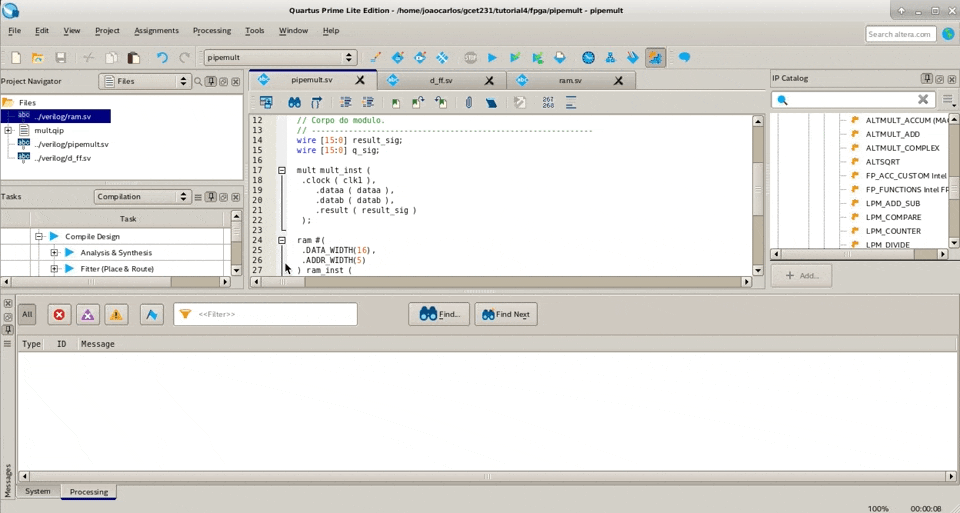Open the help chat bubble icon
This screenshot has height=513, width=960.
684,58
